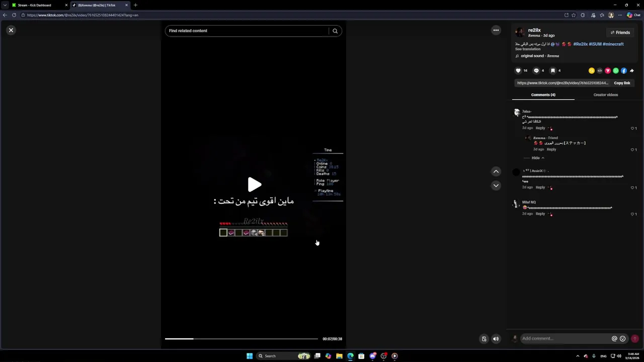
Task: Select the Comments (4) tab
Action: point(543,95)
